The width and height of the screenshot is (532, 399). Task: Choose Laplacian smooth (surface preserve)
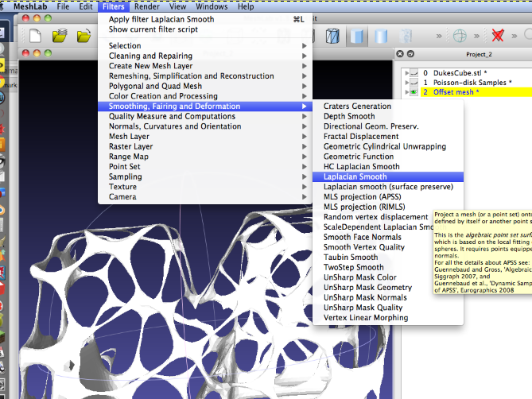click(x=388, y=187)
